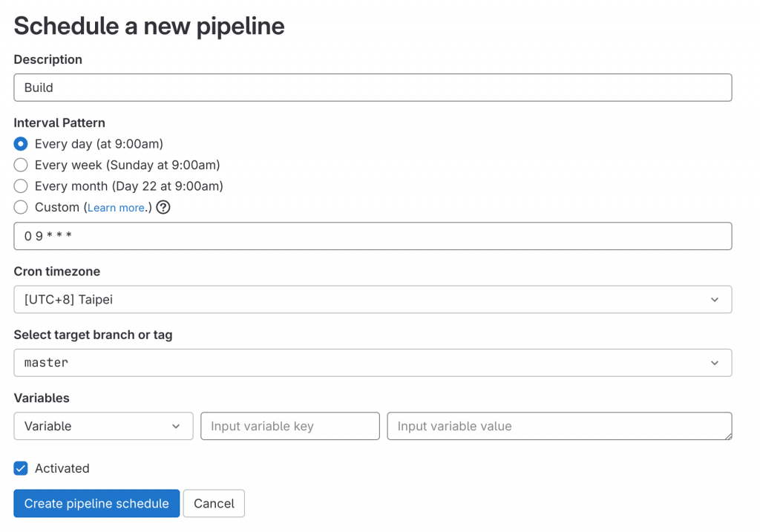Open the 'Learn more' link
Screen dimensions: 760x532
pyautogui.click(x=117, y=208)
